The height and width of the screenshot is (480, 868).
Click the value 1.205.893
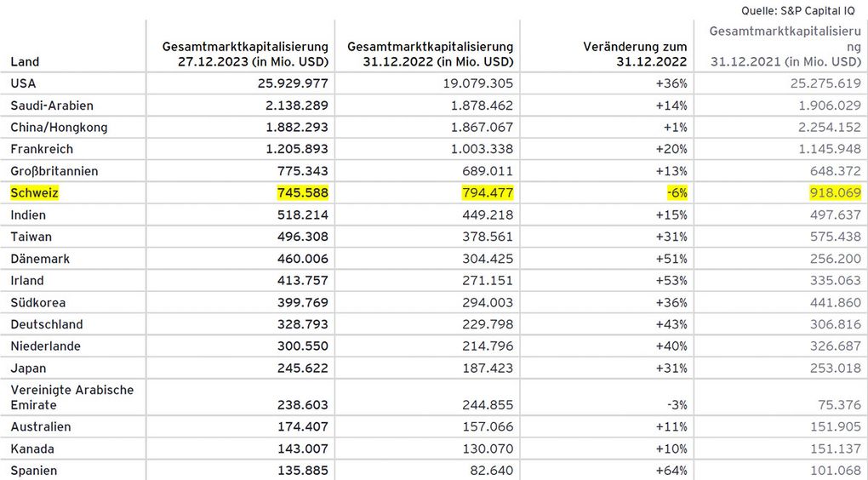point(297,149)
